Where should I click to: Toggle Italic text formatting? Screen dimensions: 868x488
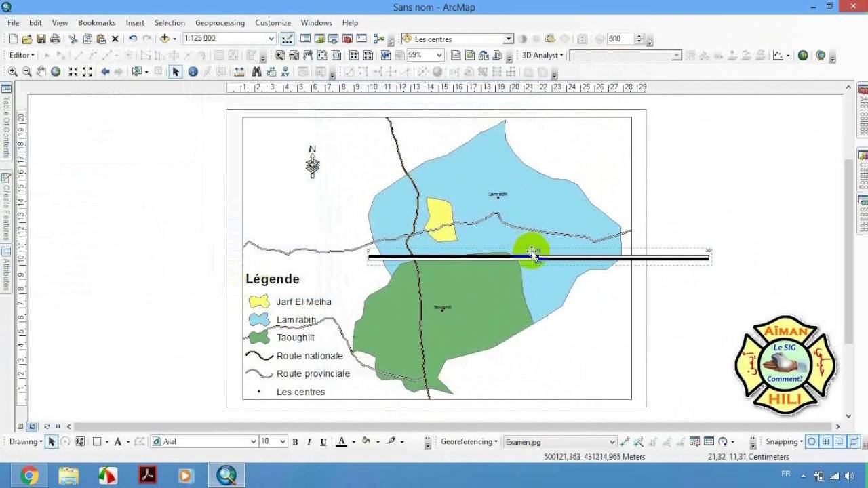click(309, 442)
